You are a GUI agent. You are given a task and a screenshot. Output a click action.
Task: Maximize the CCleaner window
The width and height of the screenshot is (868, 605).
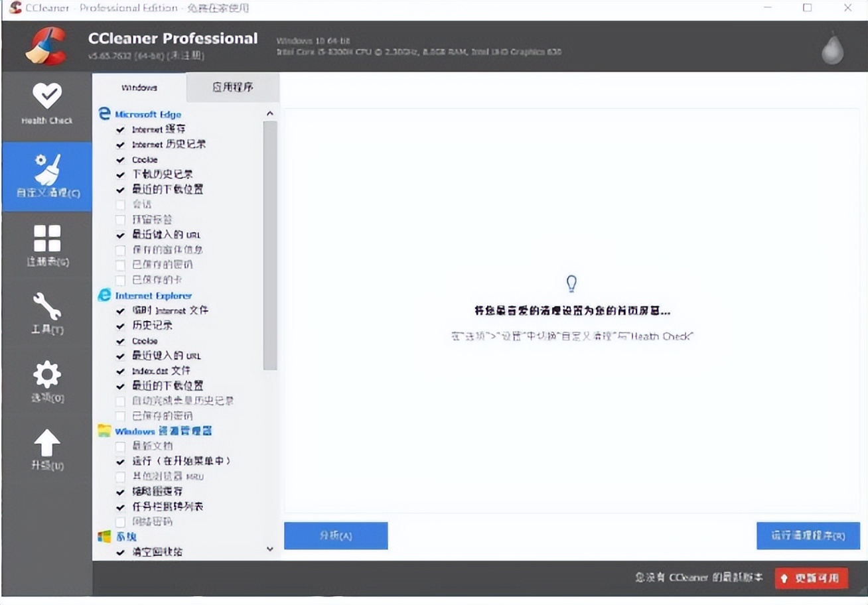coord(807,8)
